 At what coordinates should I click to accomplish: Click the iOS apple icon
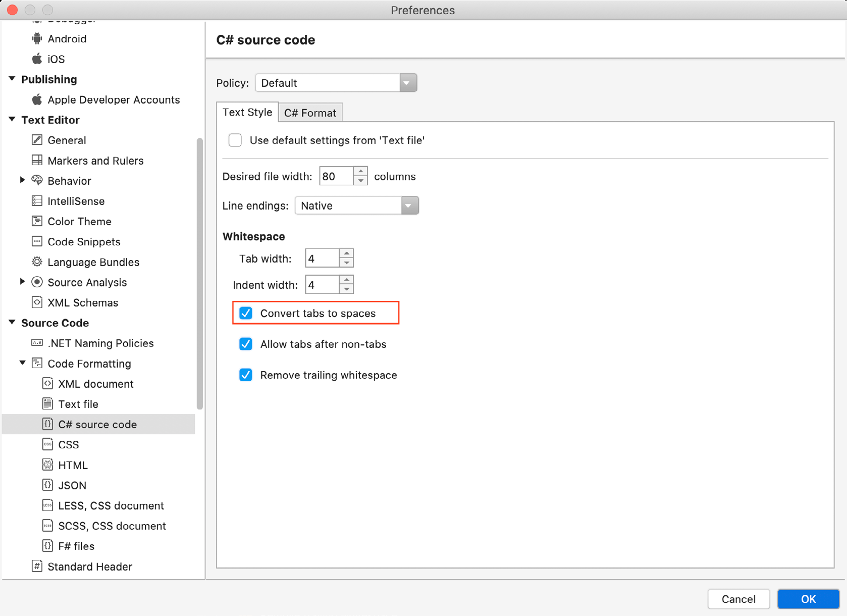point(37,59)
